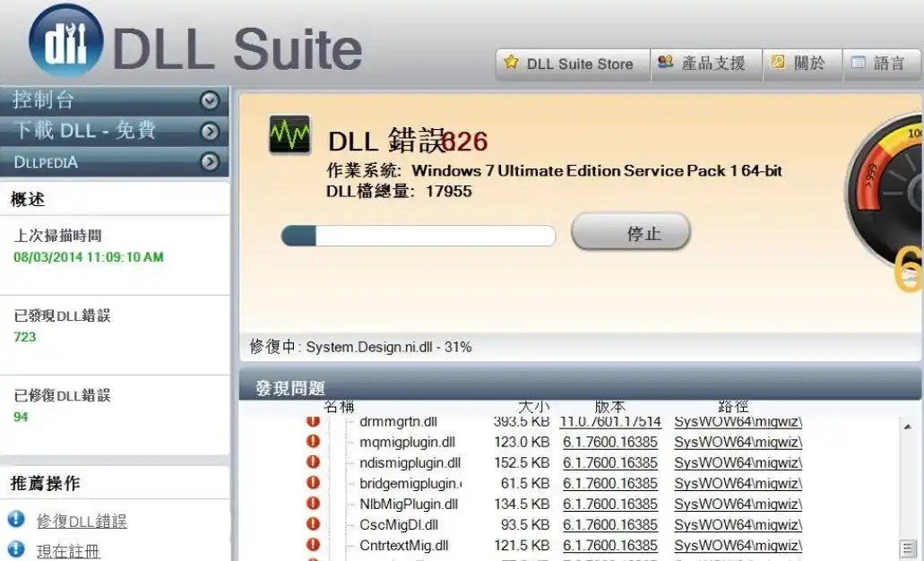Click the key icon on the 關於 button
This screenshot has height=561, width=924.
[776, 63]
